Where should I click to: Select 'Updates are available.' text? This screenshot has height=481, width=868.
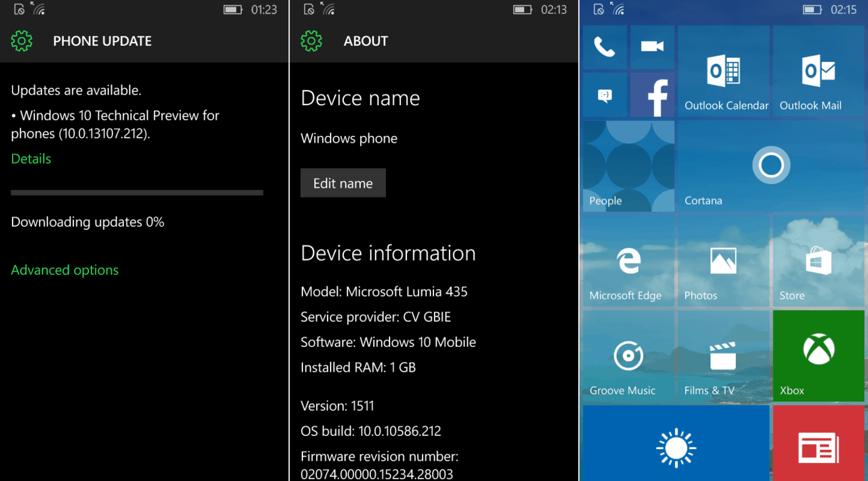point(76,90)
